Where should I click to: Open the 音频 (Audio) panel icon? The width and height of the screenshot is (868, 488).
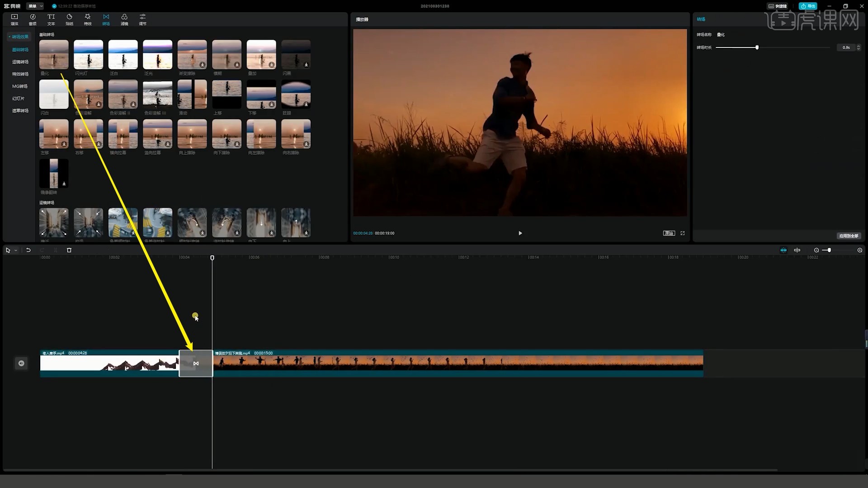point(33,19)
